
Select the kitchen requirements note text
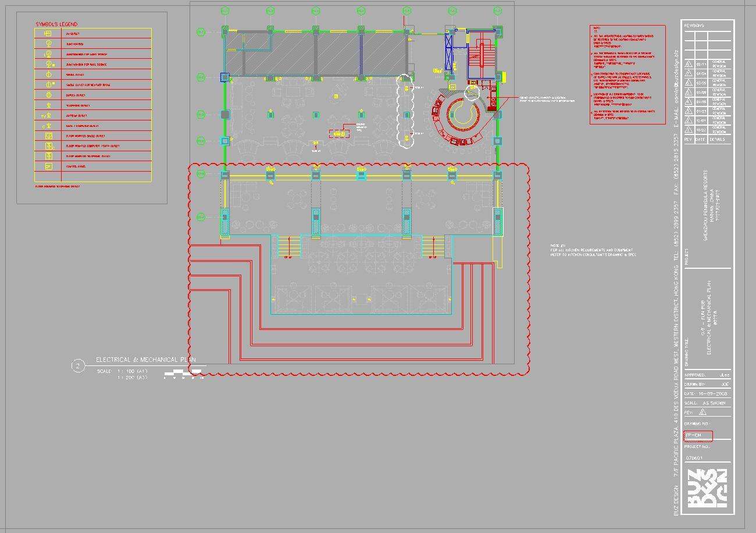[593, 250]
